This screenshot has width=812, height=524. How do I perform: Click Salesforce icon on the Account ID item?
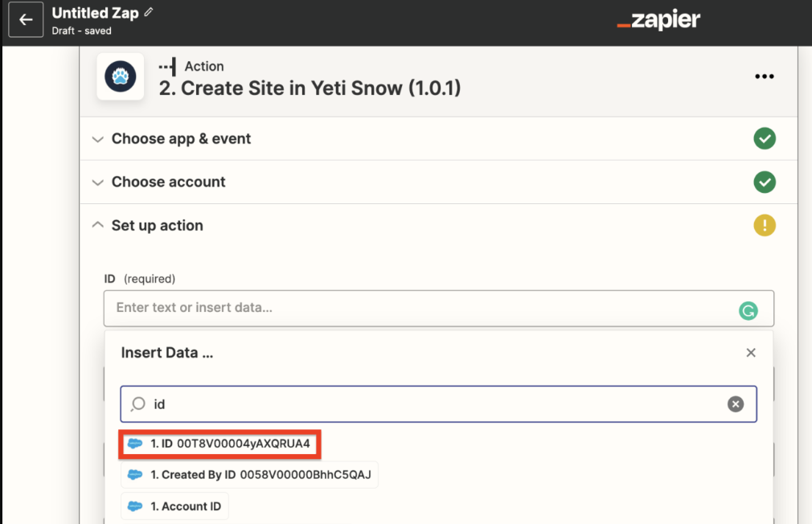click(135, 506)
